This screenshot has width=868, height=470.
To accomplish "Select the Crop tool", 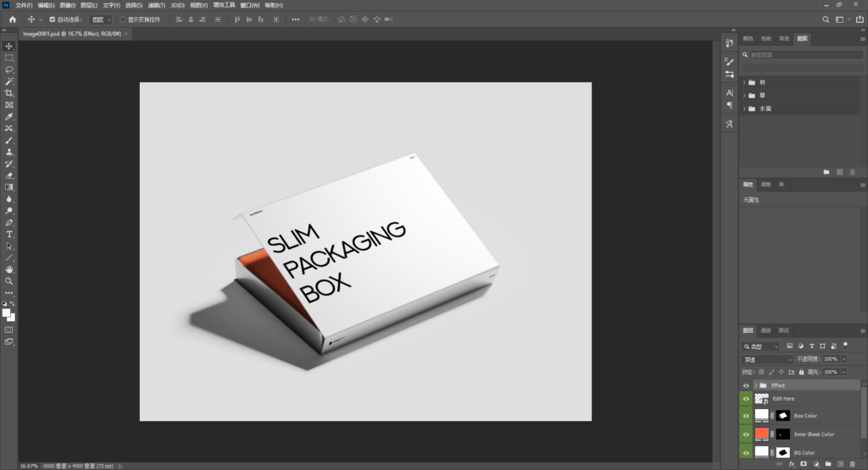I will pyautogui.click(x=8, y=93).
